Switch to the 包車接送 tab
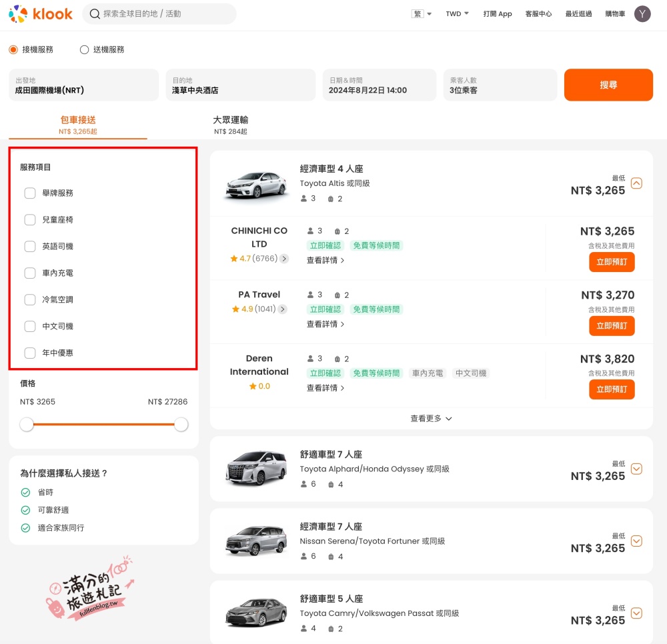Image resolution: width=667 pixels, height=644 pixels. [78, 125]
